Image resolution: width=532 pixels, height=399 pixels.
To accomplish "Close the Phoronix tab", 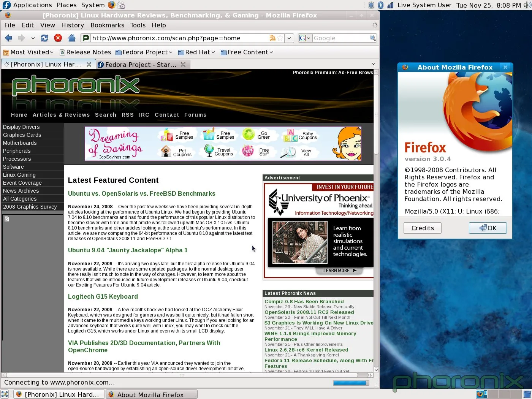I will click(x=89, y=65).
